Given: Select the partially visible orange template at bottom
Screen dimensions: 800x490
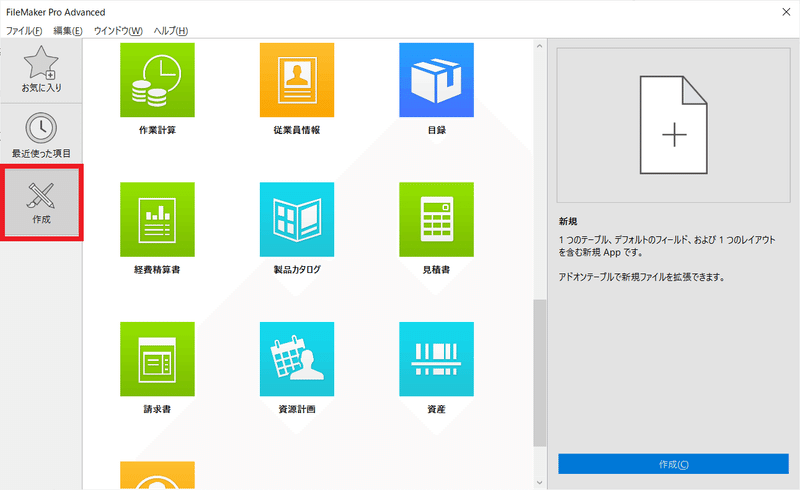Looking at the screenshot, I should coord(157,475).
